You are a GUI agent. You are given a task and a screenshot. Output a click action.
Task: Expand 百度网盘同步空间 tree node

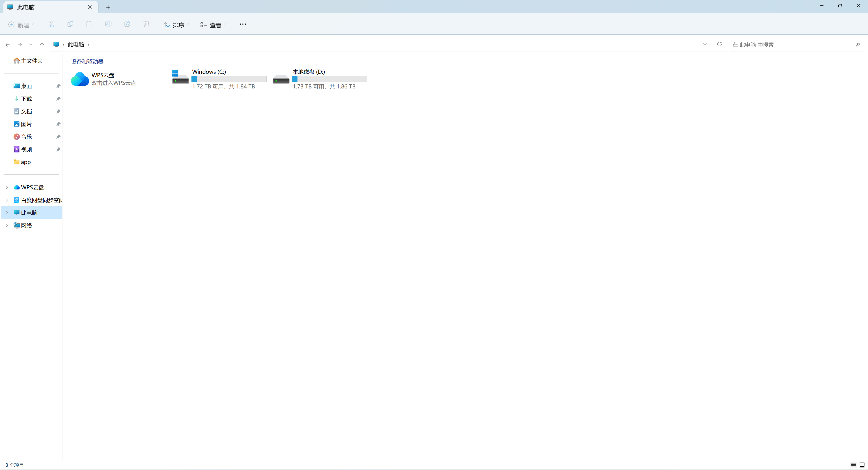point(7,200)
